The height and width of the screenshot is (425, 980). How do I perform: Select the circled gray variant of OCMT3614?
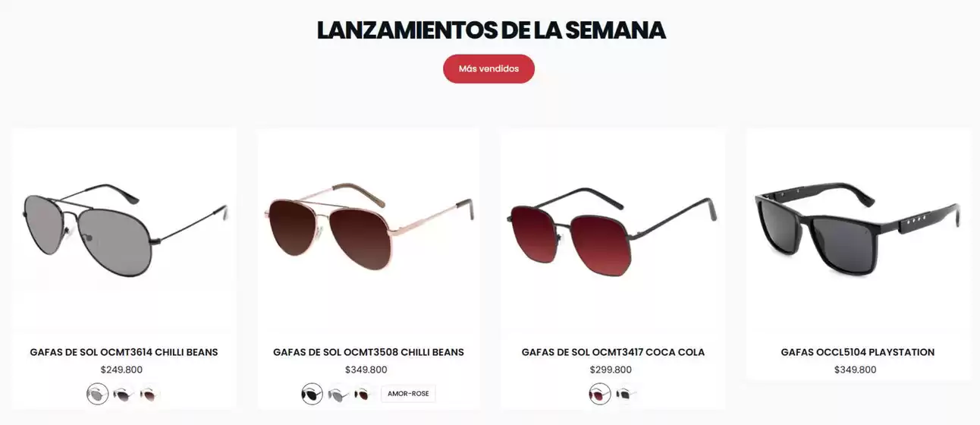point(97,394)
